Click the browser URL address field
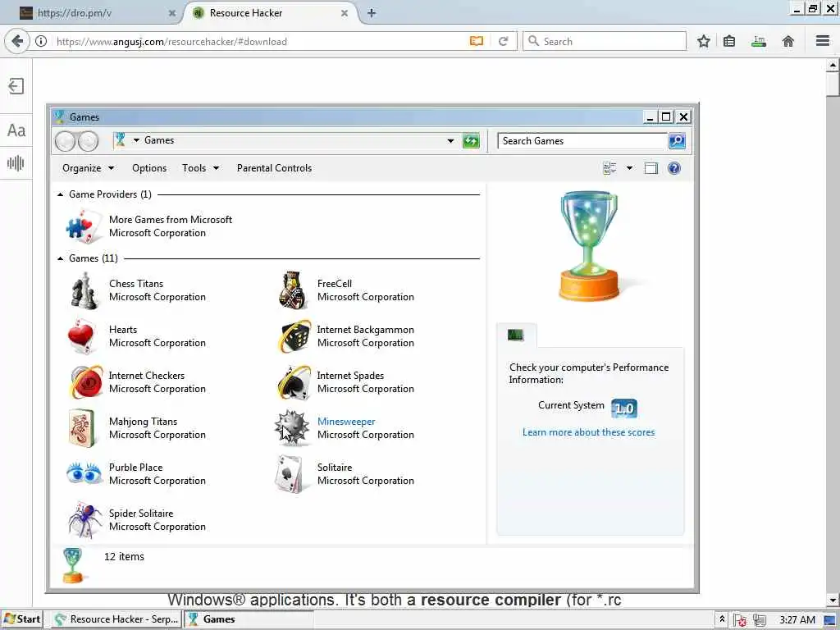 coord(260,41)
